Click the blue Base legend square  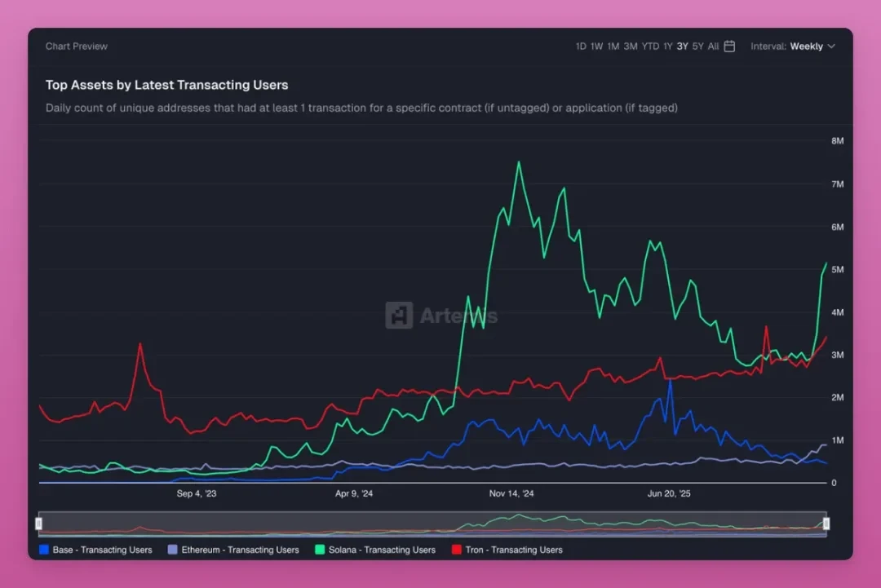45,550
